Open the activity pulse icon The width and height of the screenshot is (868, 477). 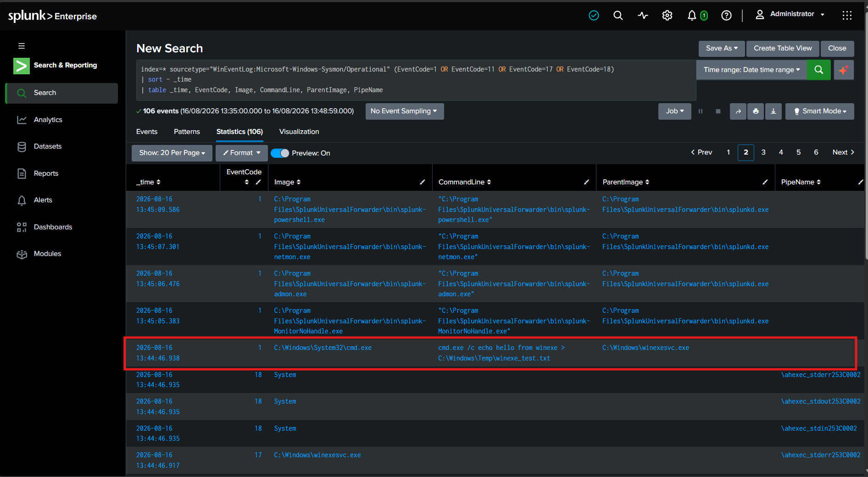pyautogui.click(x=643, y=16)
